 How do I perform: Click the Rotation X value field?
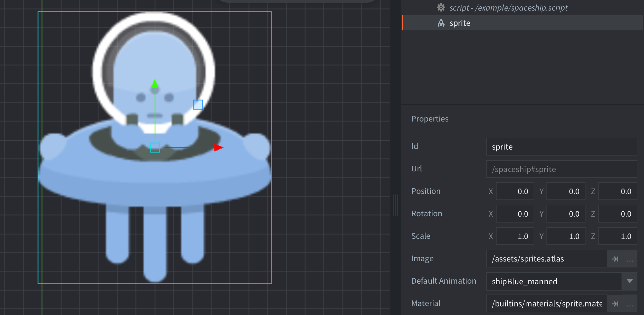[515, 214]
